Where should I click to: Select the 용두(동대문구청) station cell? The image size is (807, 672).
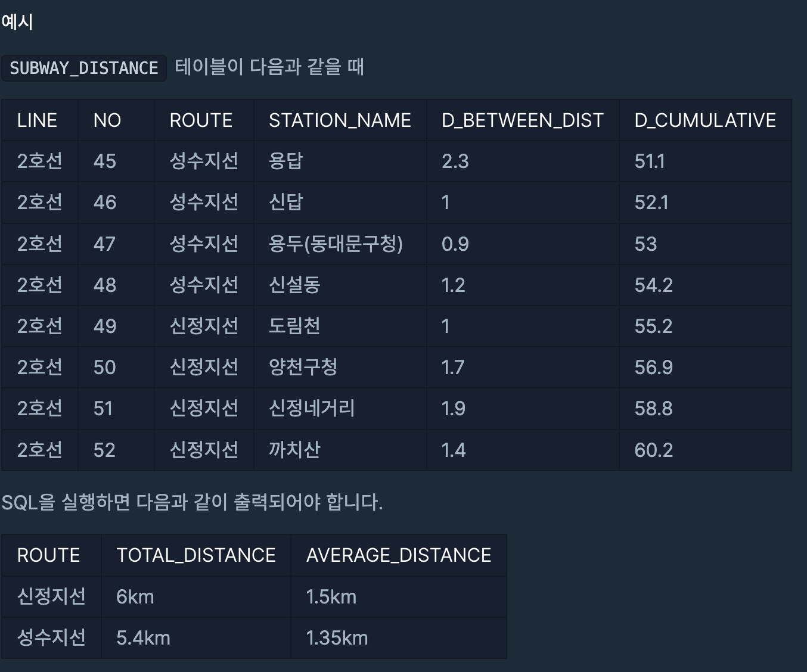click(x=340, y=244)
